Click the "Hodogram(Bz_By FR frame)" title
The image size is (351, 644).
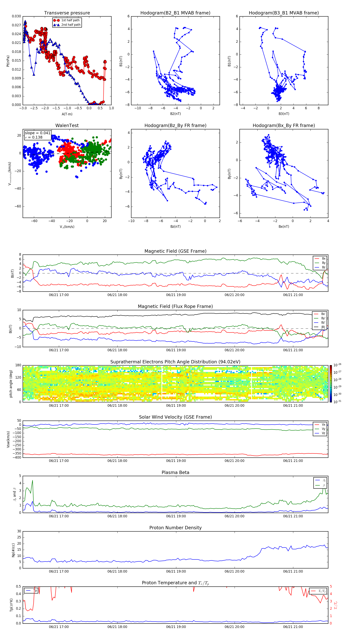[175, 125]
